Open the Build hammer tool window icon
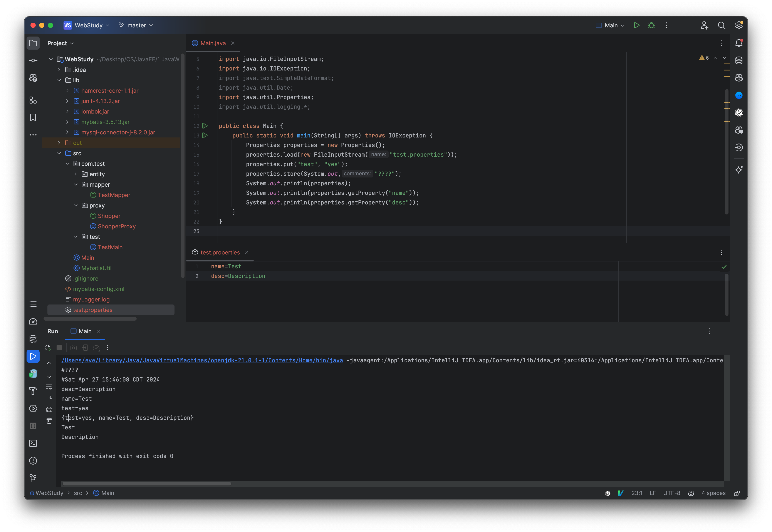This screenshot has width=772, height=532. [x=33, y=391]
